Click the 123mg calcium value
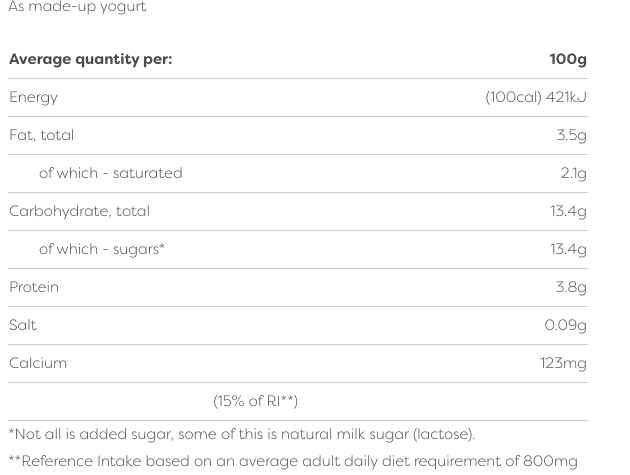Screen dimensions: 630x475 click(x=563, y=363)
